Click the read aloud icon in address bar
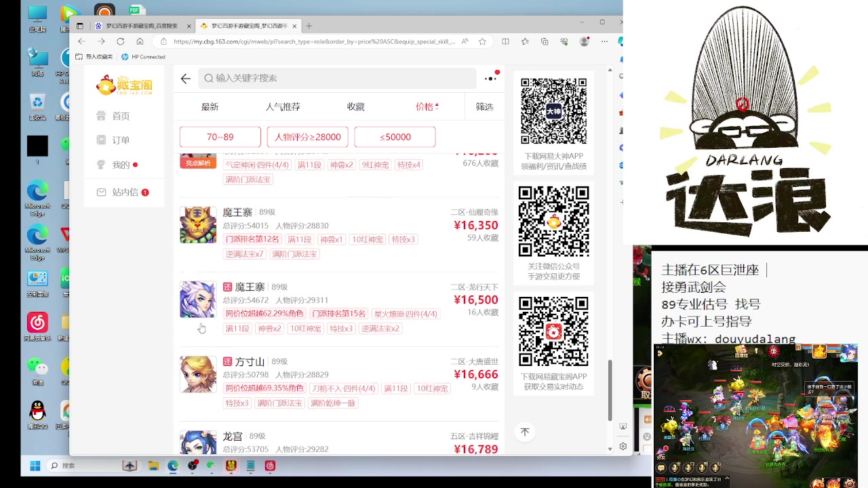The image size is (868, 488). (x=465, y=41)
